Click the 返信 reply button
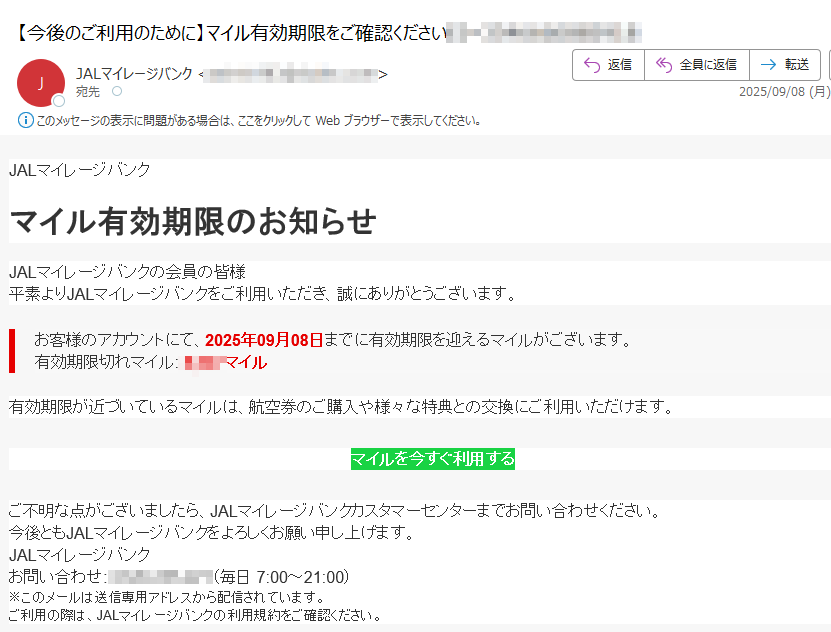This screenshot has height=632, width=831. click(608, 65)
